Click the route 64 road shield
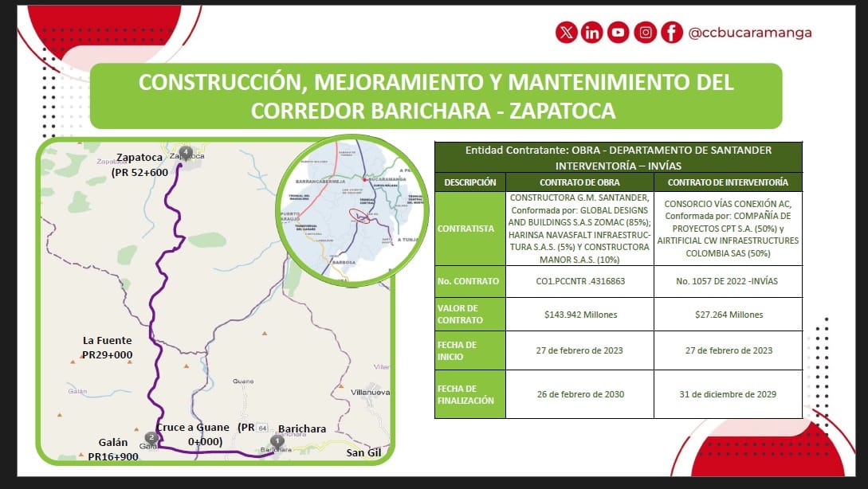 click(x=262, y=428)
